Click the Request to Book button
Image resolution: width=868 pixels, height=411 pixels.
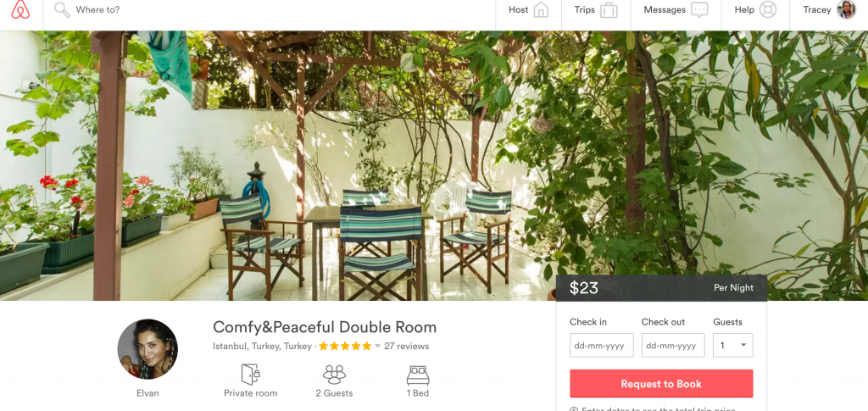[x=661, y=383]
